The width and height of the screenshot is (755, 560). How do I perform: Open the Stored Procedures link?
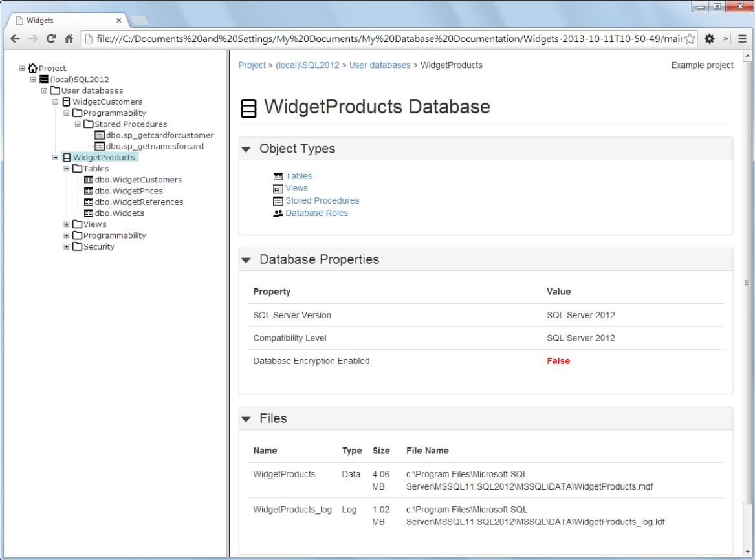322,200
